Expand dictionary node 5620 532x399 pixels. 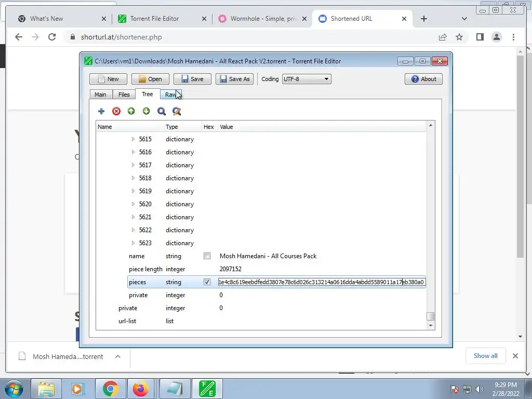pyautogui.click(x=133, y=204)
